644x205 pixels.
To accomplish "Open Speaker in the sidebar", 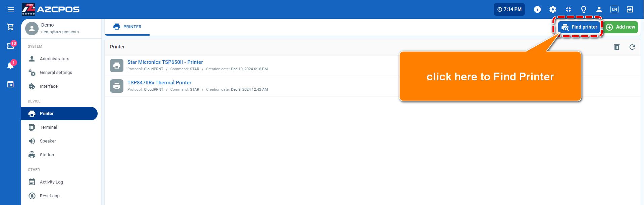I will 59,141.
